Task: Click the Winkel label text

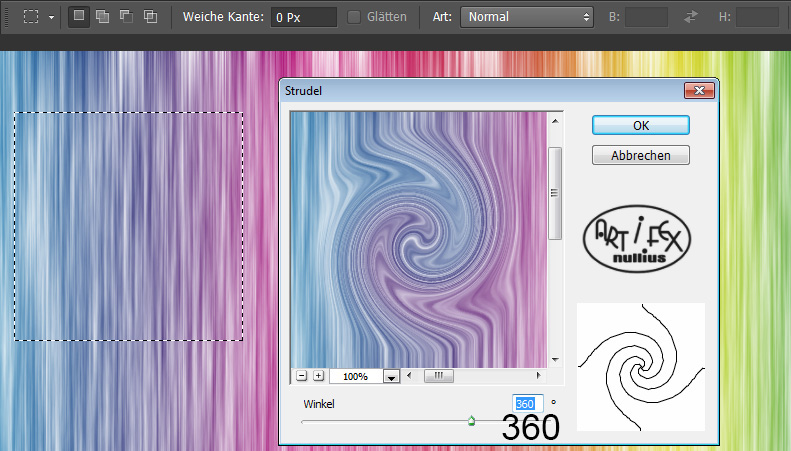Action: 319,404
